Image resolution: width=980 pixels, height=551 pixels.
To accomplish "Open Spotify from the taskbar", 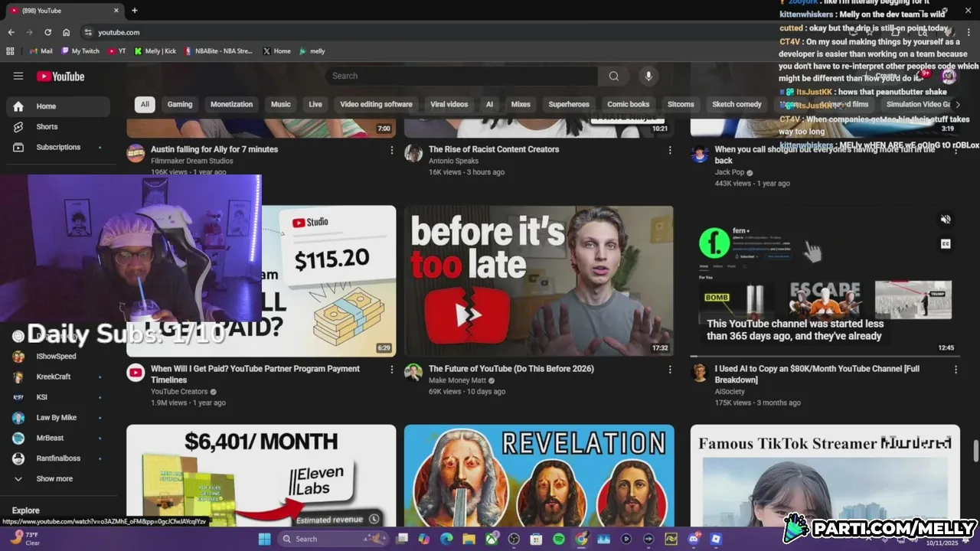I will click(x=559, y=539).
